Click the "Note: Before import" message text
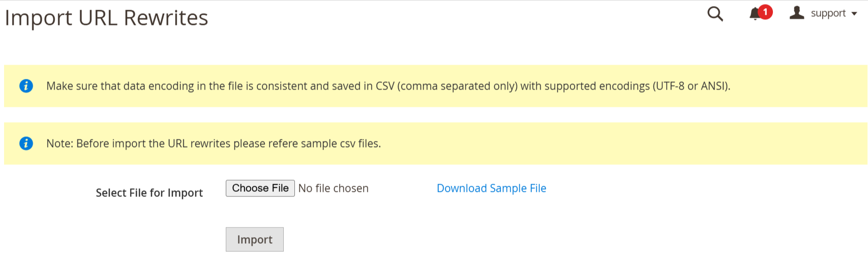The image size is (868, 258). click(214, 144)
